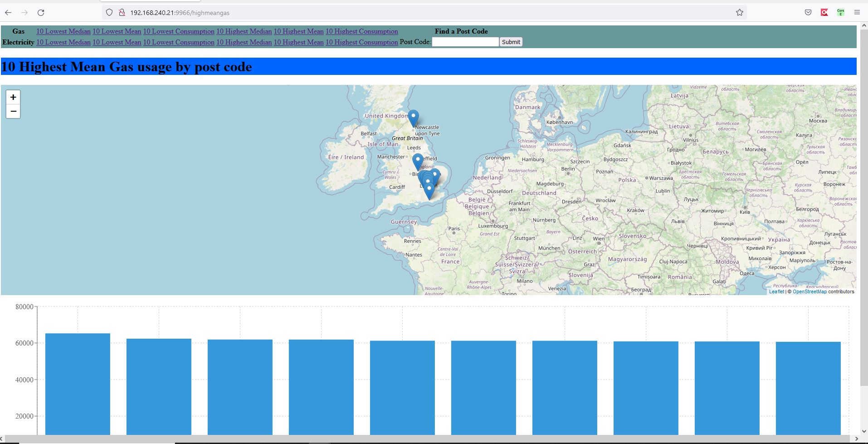Image resolution: width=868 pixels, height=444 pixels.
Task: Click the vertical page scrollbar thumb
Action: click(x=864, y=209)
